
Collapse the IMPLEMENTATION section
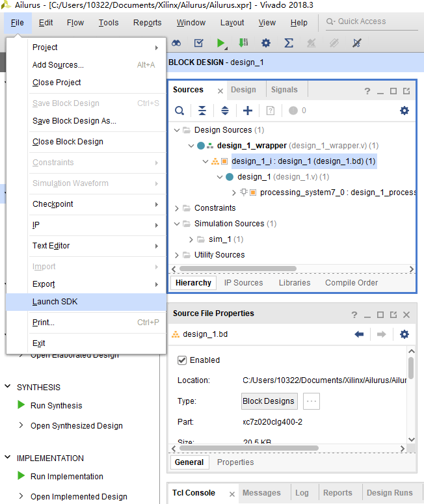pos(7,457)
